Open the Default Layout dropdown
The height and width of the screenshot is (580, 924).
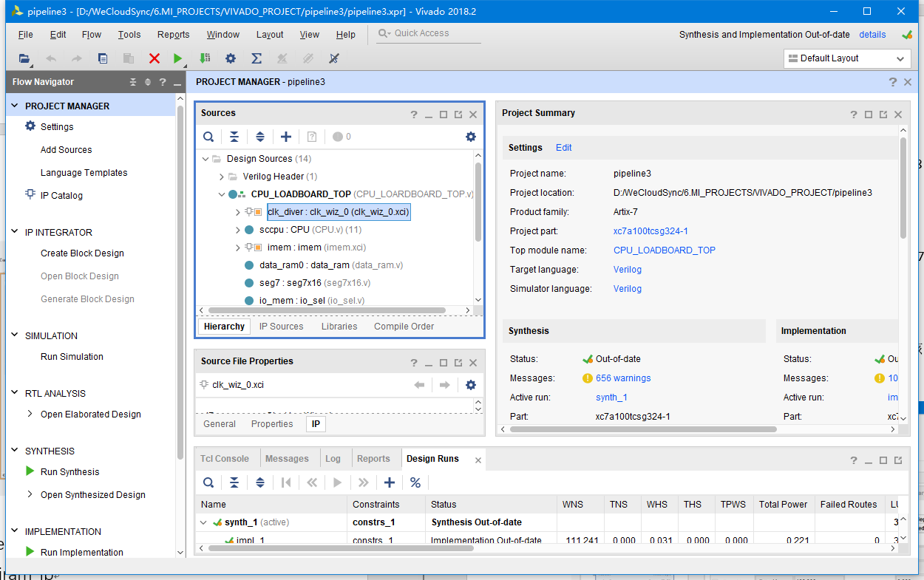(x=847, y=58)
